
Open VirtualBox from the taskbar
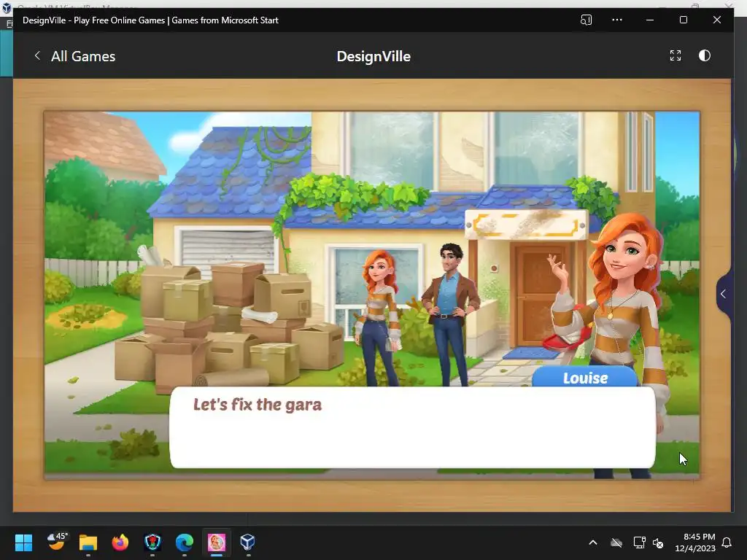[x=248, y=542]
